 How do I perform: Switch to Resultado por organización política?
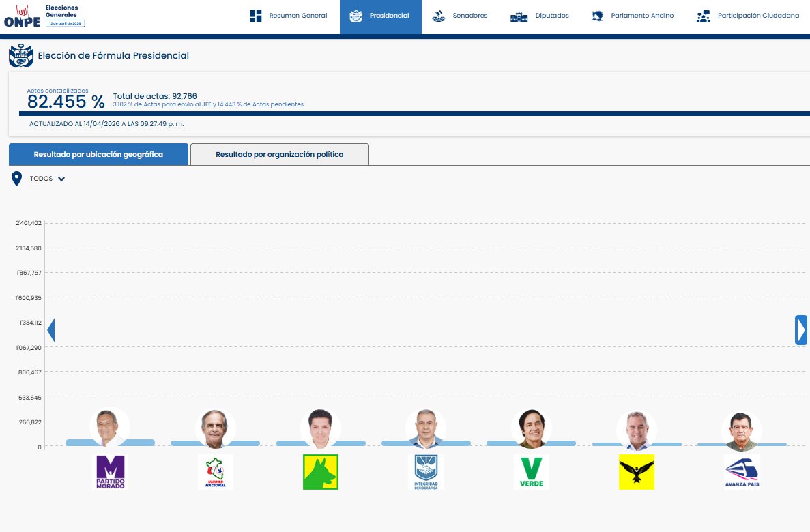click(280, 154)
